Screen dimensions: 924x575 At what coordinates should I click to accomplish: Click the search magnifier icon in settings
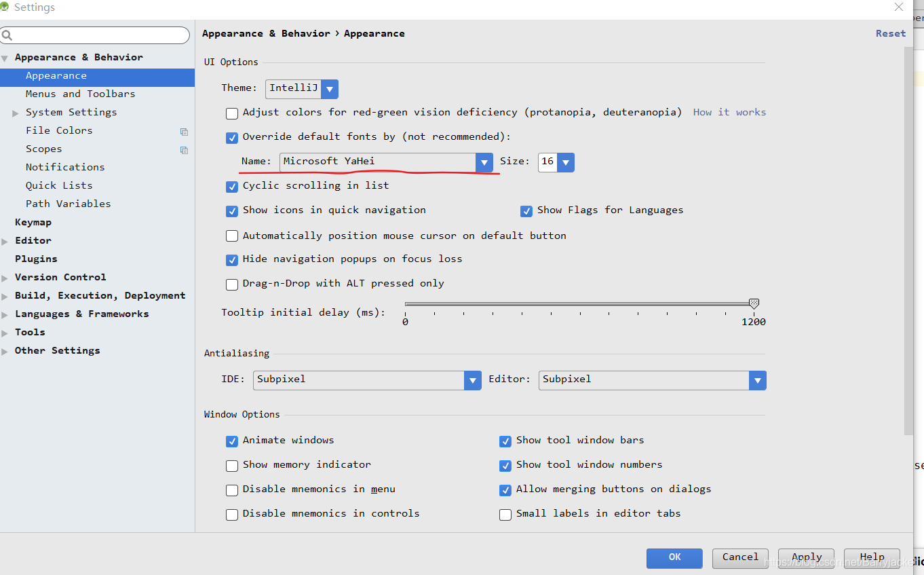(x=7, y=35)
